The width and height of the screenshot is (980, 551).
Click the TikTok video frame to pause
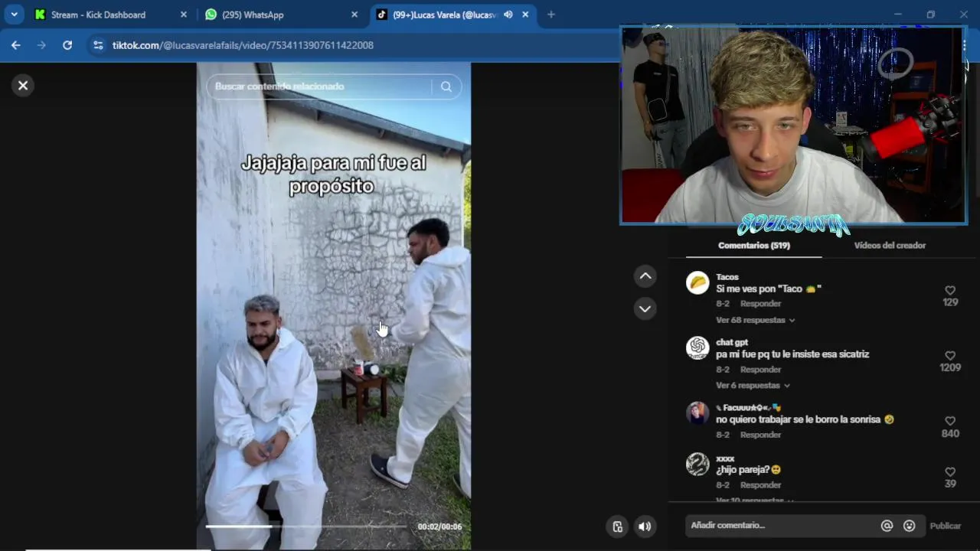[x=334, y=306]
